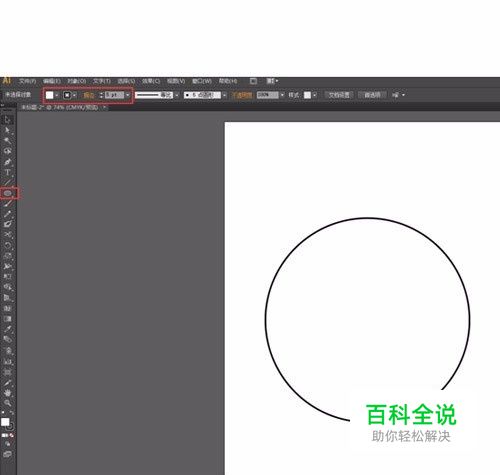Open the 帮助(H) menu

click(x=228, y=81)
